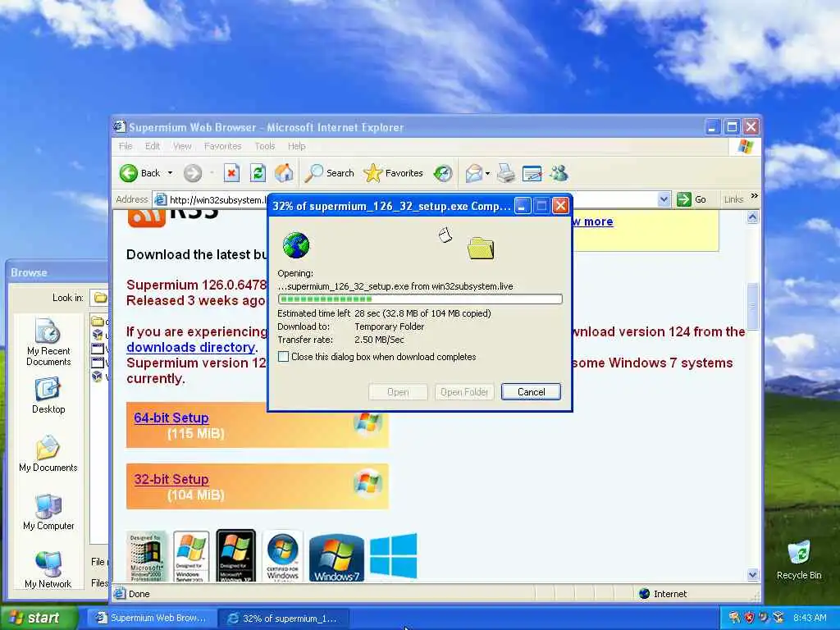Enable Close this dialog box when download completes
Image resolution: width=840 pixels, height=630 pixels.
283,357
